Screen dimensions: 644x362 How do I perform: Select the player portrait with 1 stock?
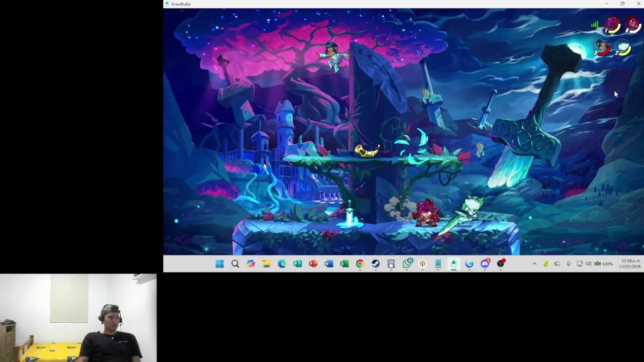[612, 25]
